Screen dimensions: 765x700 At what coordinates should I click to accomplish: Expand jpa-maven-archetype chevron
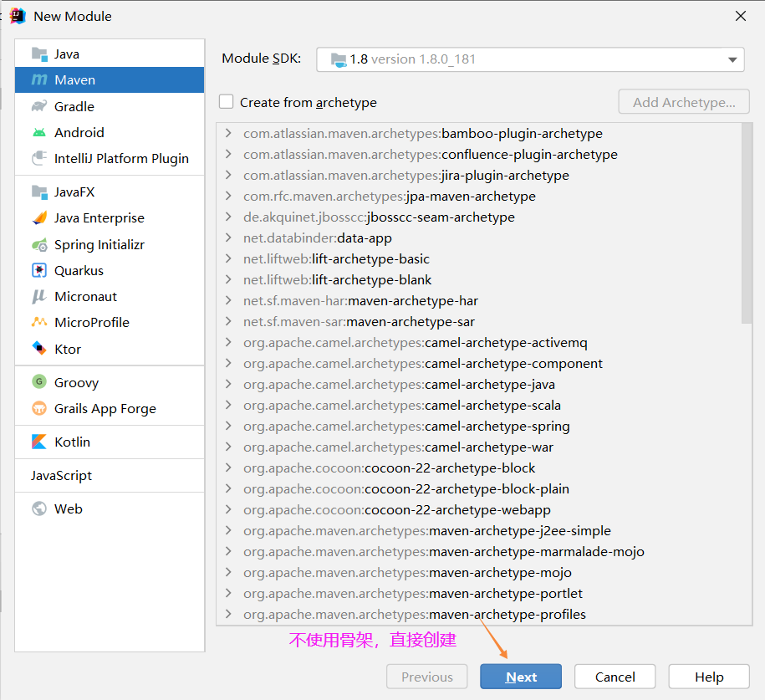point(228,197)
